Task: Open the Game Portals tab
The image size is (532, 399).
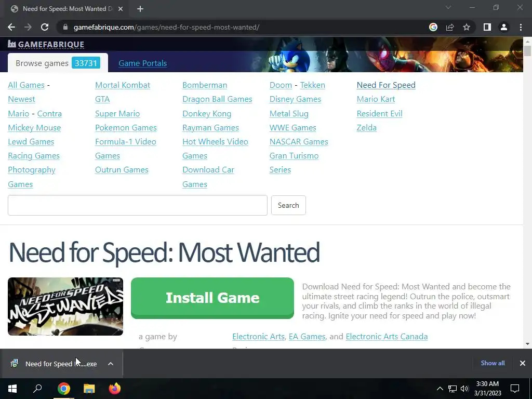Action: (142, 63)
